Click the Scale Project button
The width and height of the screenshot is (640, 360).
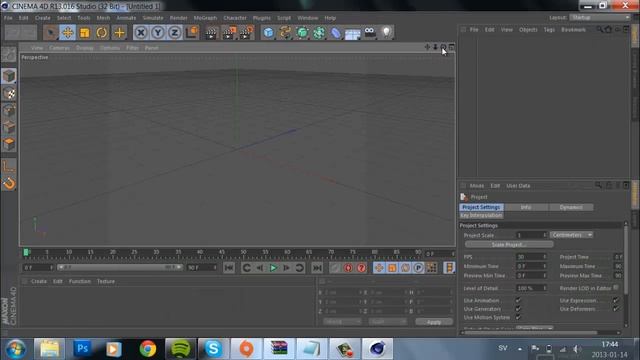click(509, 244)
